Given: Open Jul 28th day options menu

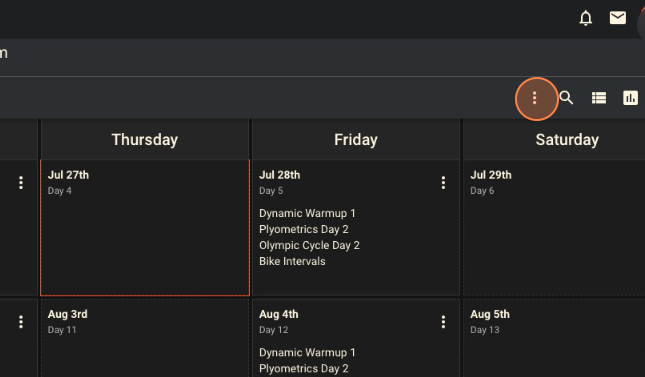Looking at the screenshot, I should click(x=443, y=183).
